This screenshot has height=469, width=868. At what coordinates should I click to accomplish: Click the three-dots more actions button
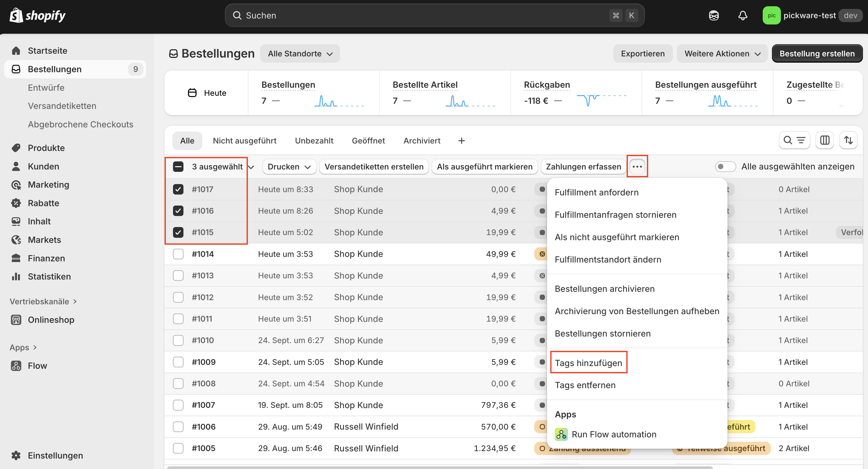click(x=637, y=166)
